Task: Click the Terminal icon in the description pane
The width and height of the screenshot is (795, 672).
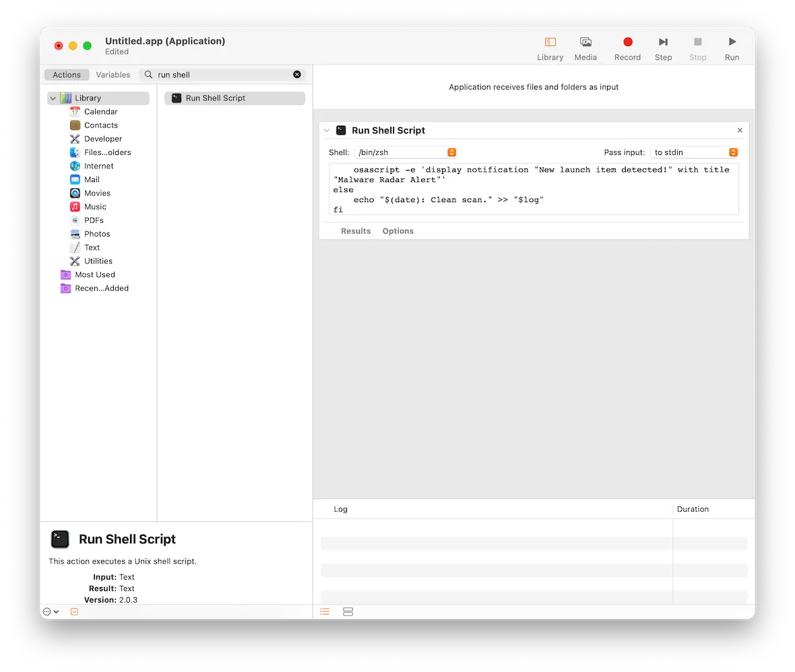Action: pyautogui.click(x=60, y=539)
